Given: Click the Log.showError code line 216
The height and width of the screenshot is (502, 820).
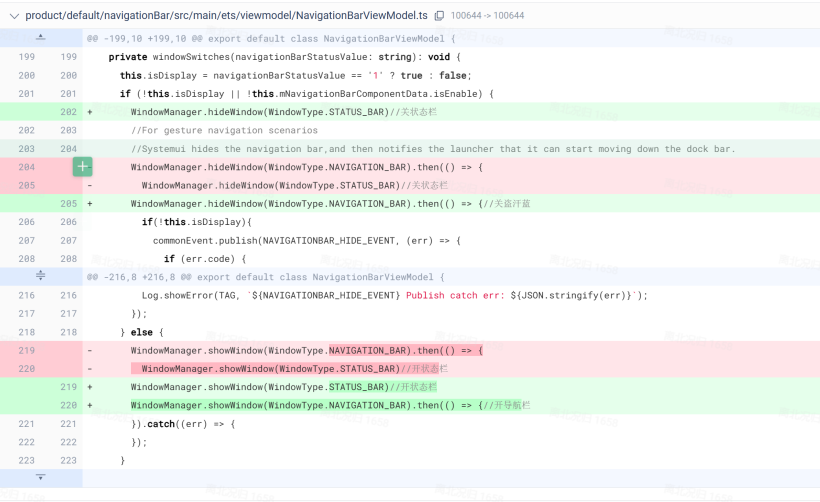Looking at the screenshot, I should pyautogui.click(x=390, y=295).
